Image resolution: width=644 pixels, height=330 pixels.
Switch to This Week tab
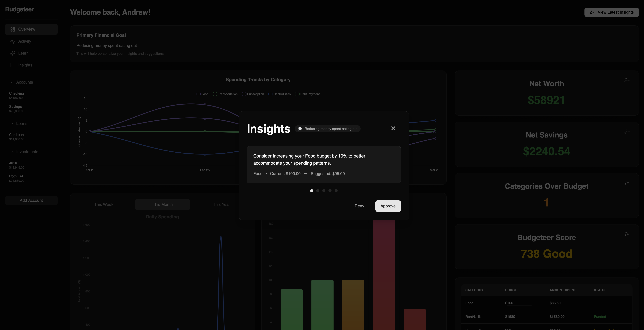(x=104, y=204)
